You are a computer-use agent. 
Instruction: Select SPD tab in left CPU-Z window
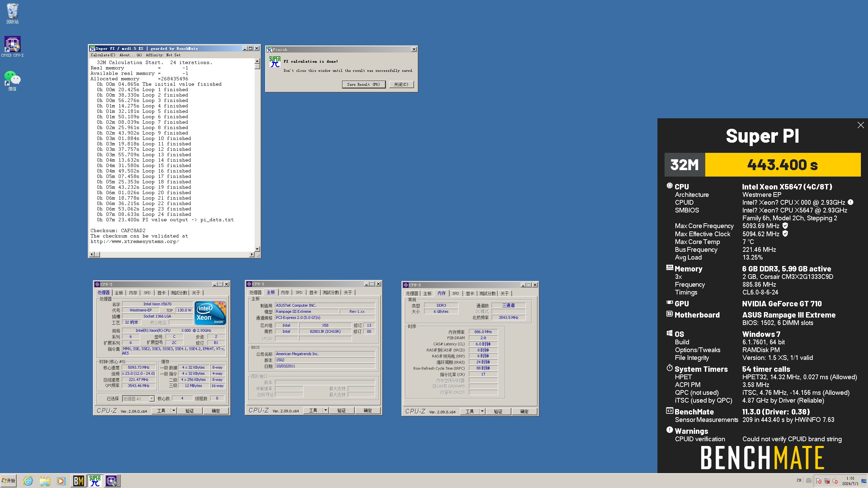147,293
